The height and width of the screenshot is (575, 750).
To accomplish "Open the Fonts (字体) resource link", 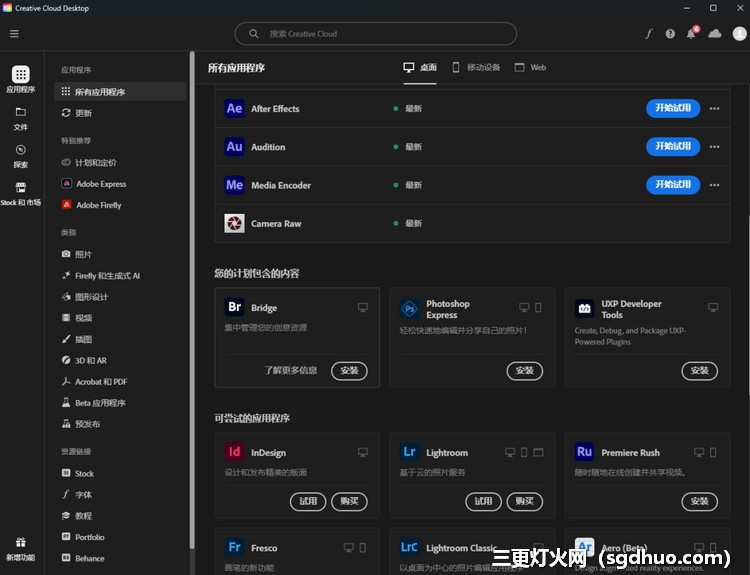I will click(77, 495).
